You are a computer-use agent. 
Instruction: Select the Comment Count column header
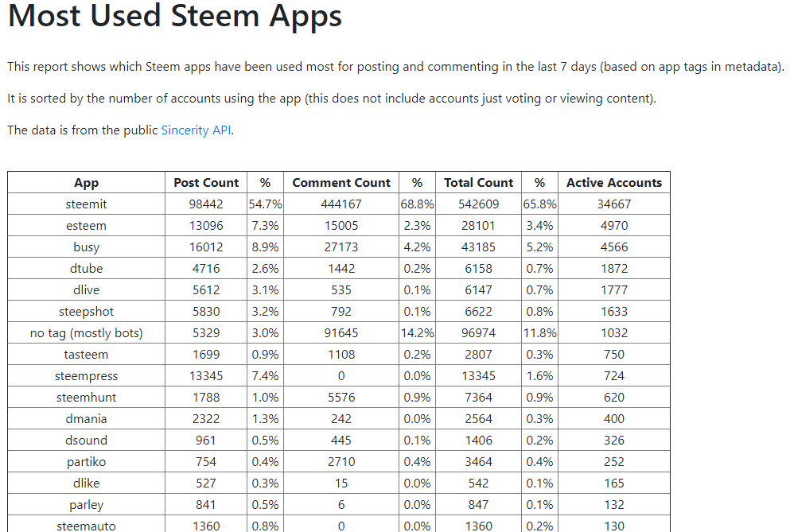341,182
